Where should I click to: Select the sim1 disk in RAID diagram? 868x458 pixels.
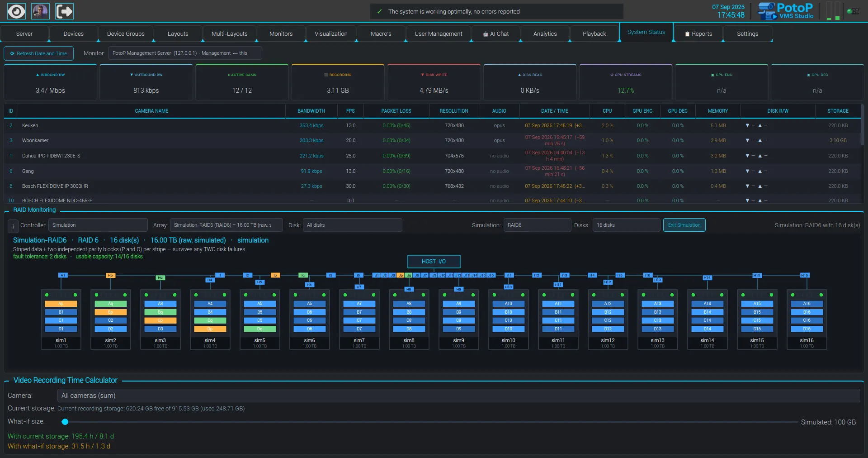(61, 320)
